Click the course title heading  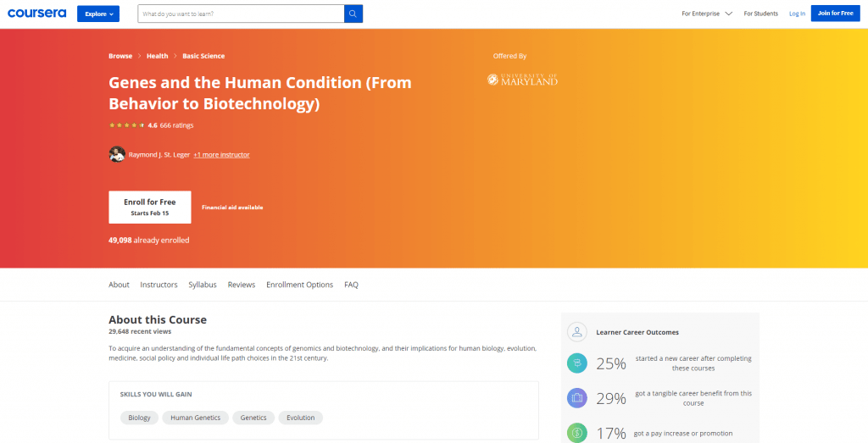pyautogui.click(x=260, y=93)
